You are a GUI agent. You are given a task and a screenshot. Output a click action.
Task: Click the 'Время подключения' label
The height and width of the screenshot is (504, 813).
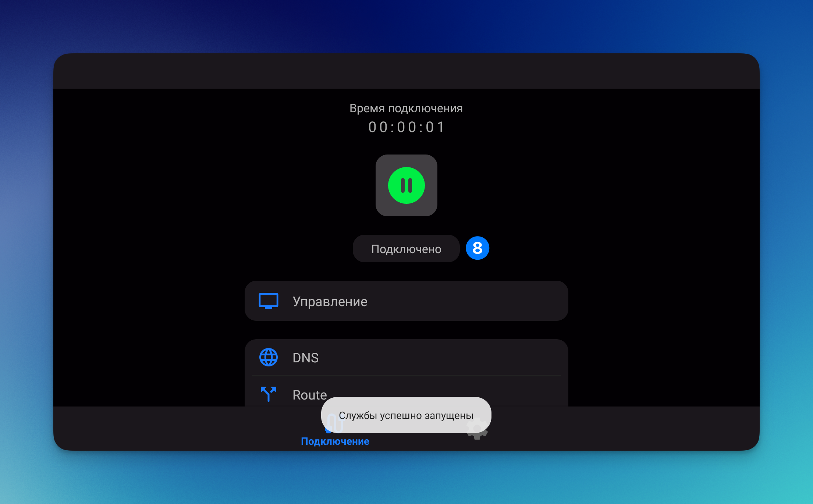point(406,108)
